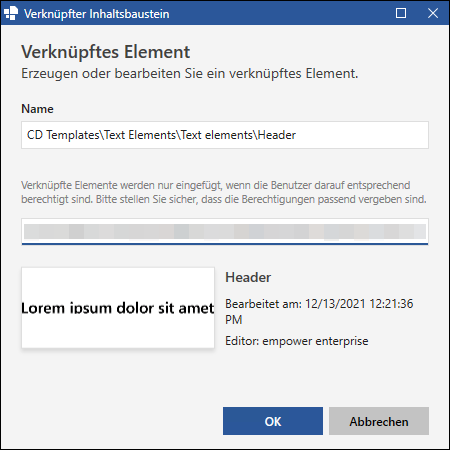Click the first hint line 'Verknüpfte Elemente werden…'
This screenshot has width=450, height=450.
216,185
